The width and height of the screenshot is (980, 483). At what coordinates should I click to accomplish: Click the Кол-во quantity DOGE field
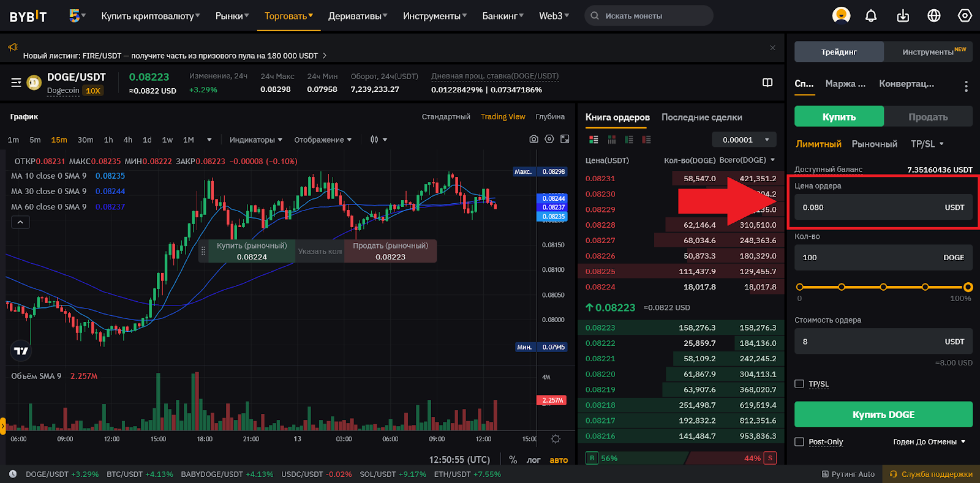883,258
